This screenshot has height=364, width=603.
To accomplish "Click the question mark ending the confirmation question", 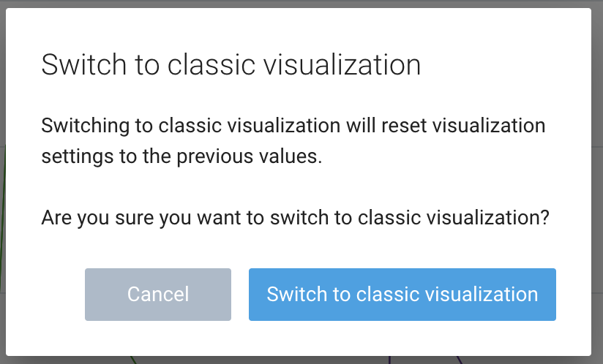I will [x=544, y=218].
